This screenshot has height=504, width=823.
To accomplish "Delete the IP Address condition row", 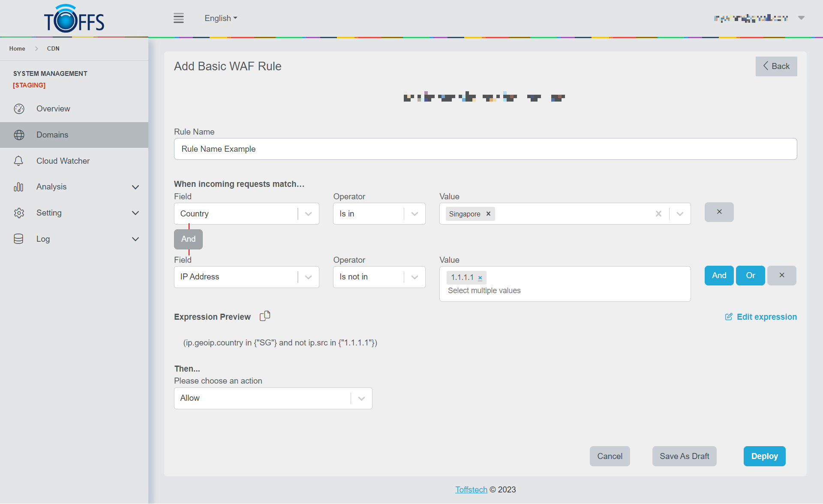I will click(x=781, y=276).
